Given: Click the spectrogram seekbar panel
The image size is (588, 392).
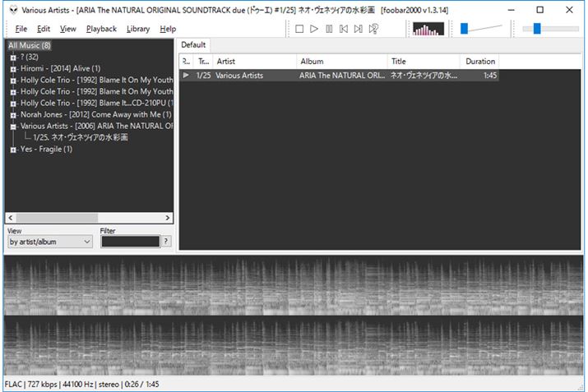Looking at the screenshot, I should (x=294, y=316).
